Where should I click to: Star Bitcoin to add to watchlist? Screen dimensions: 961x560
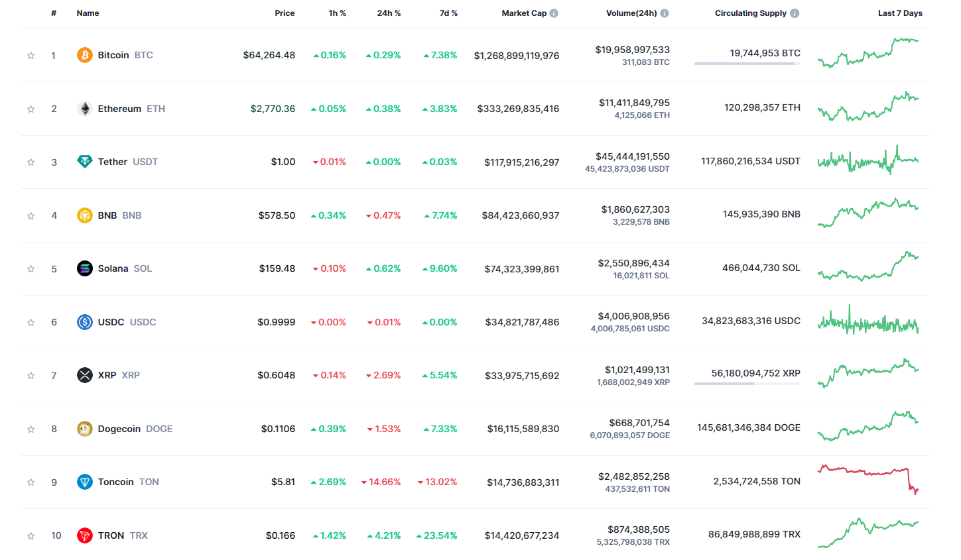31,56
